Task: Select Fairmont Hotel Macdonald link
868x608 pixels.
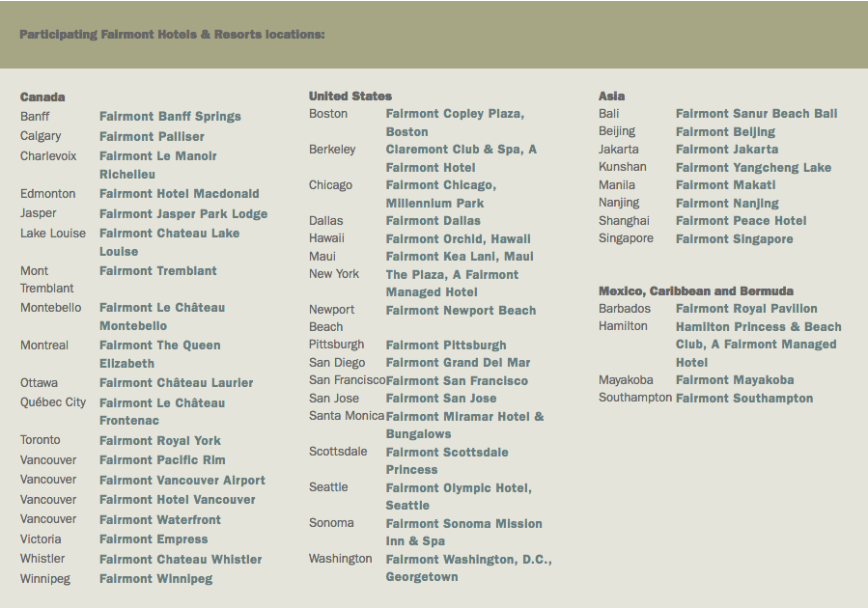Action: 180,194
